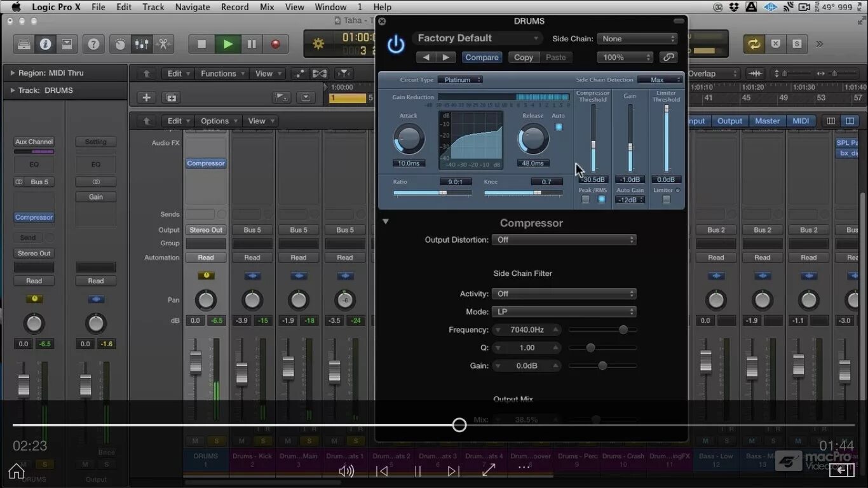The width and height of the screenshot is (868, 488).
Task: Toggle the Wide channel strip view icon
Action: point(849,121)
